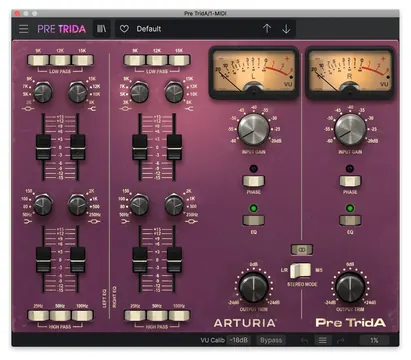
Task: Toggle Right EQ 50Hz high pass button
Action: 157,315
